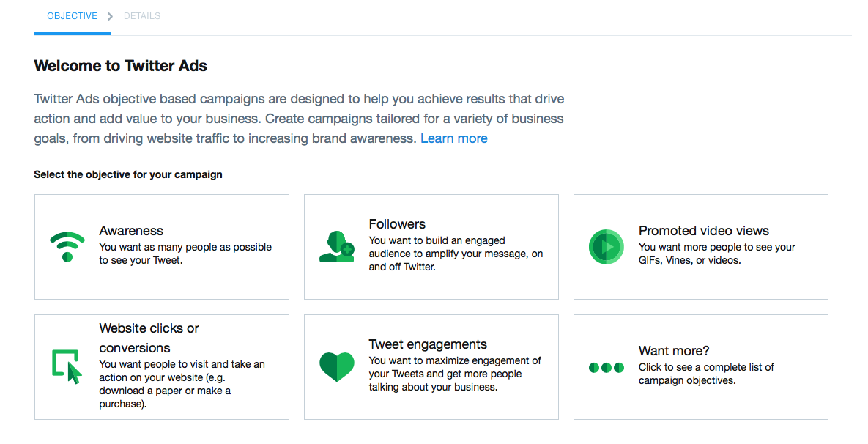Select the Awareness objective title
This screenshot has height=444, width=868.
pyautogui.click(x=131, y=231)
